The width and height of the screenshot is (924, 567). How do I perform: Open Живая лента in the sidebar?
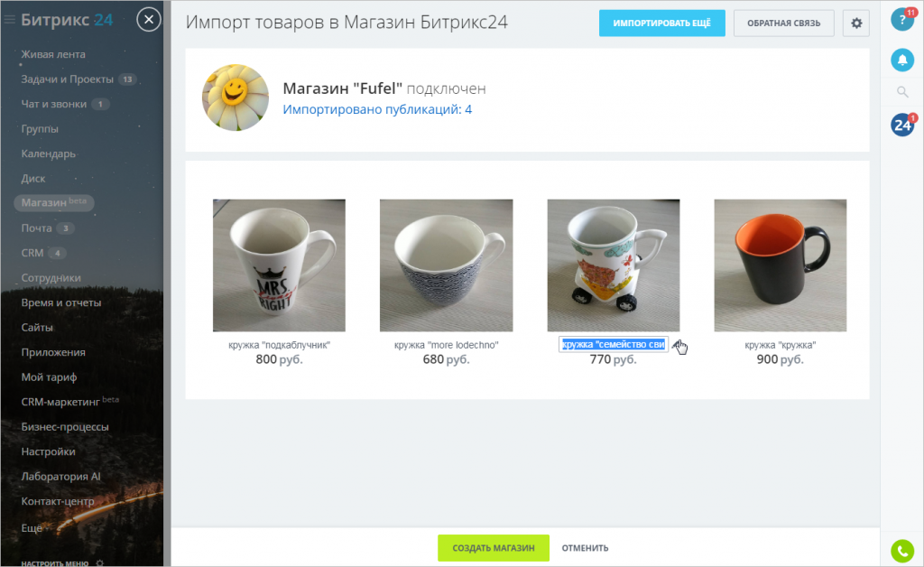(53, 54)
